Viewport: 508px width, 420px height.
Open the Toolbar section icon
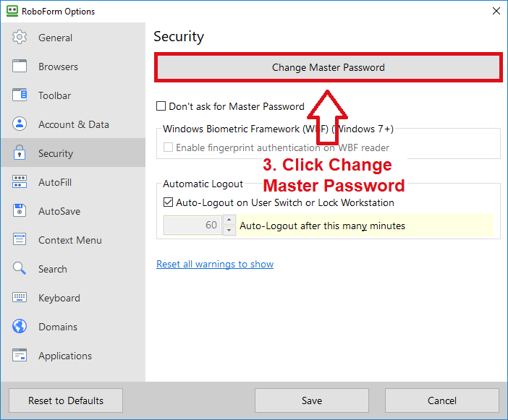pyautogui.click(x=20, y=95)
